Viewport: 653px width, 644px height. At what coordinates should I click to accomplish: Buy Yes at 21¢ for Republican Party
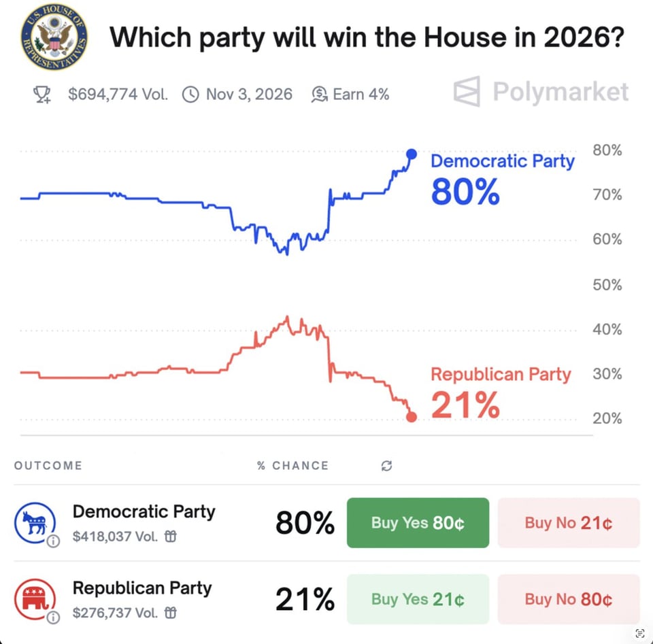(x=417, y=599)
